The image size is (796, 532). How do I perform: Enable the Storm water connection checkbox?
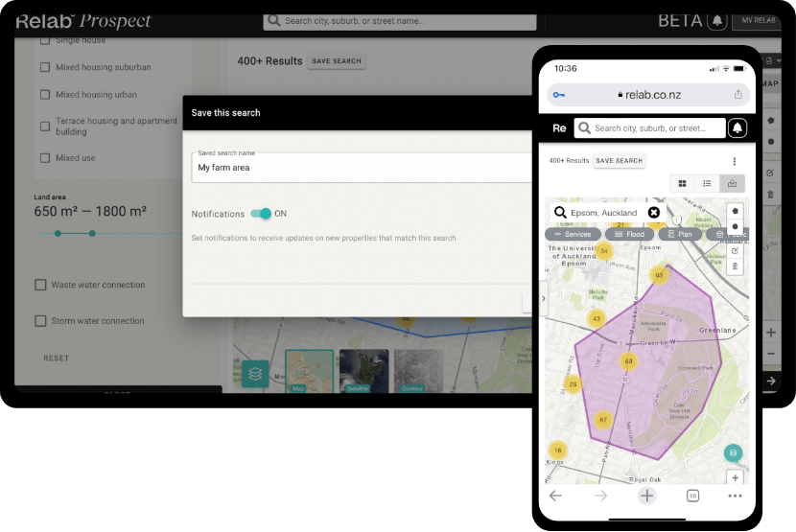41,321
